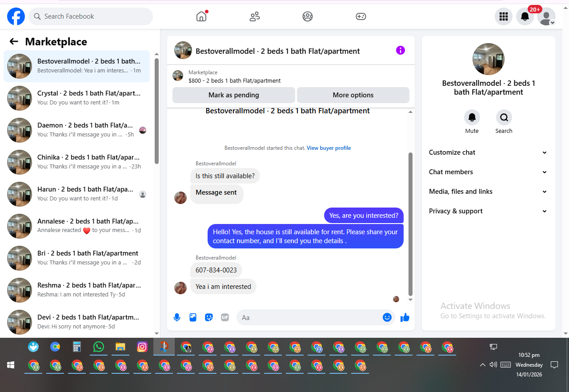Open Calculator from the taskbar
569x392 pixels.
[77, 347]
